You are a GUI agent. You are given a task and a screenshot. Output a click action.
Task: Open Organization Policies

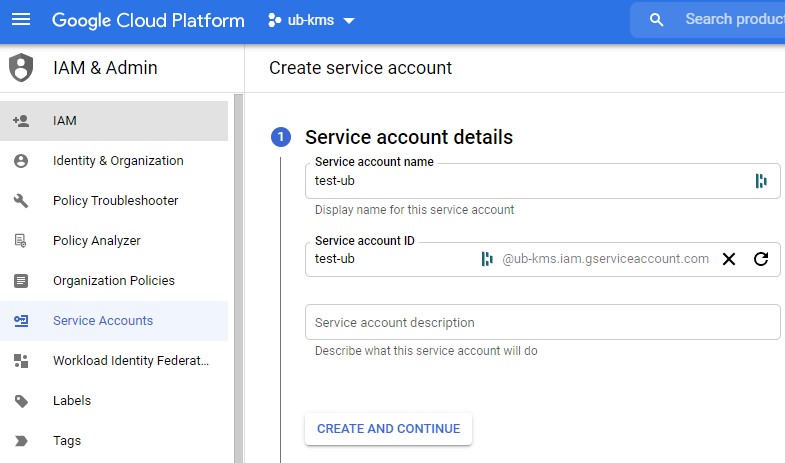(114, 281)
